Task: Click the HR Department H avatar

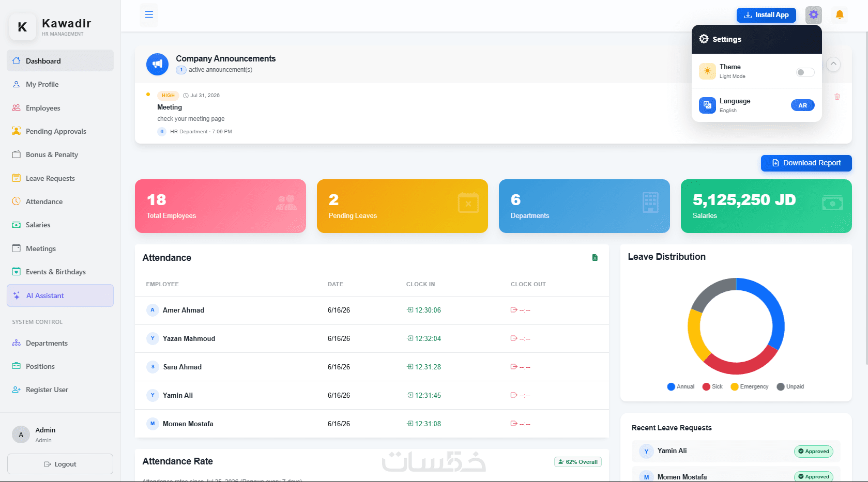Action: click(162, 131)
